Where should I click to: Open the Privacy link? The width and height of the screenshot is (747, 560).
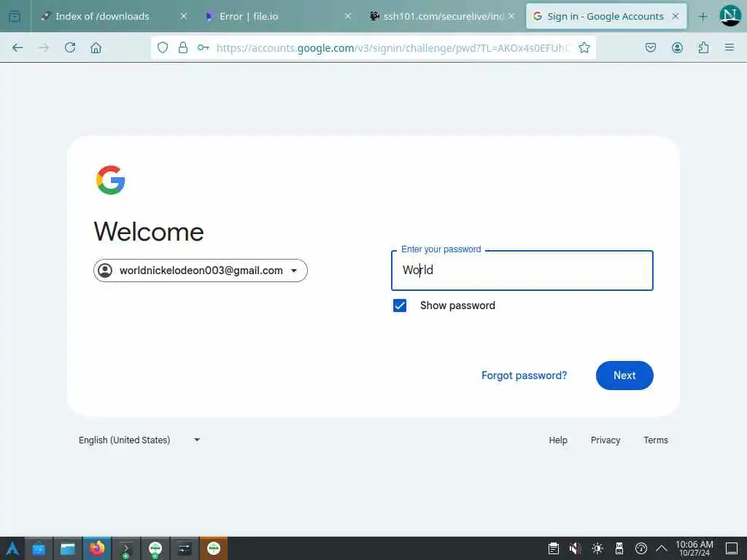[x=605, y=440]
